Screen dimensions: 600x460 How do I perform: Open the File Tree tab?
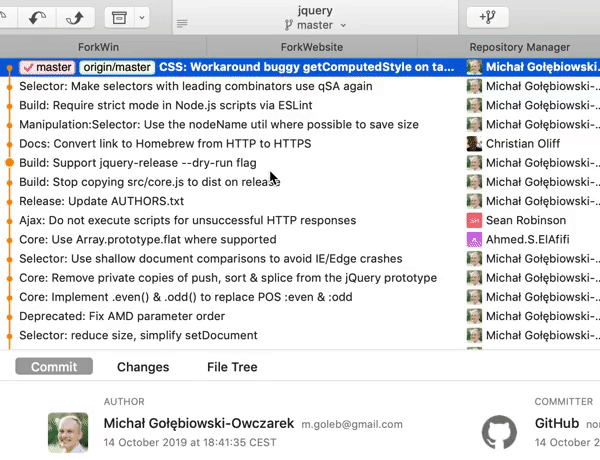(232, 367)
